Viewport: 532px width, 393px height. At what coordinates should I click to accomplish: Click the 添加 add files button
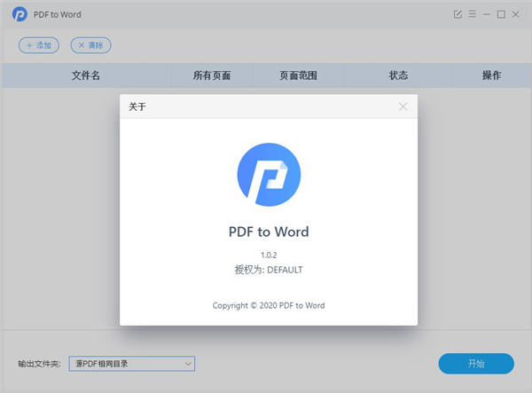[x=39, y=45]
